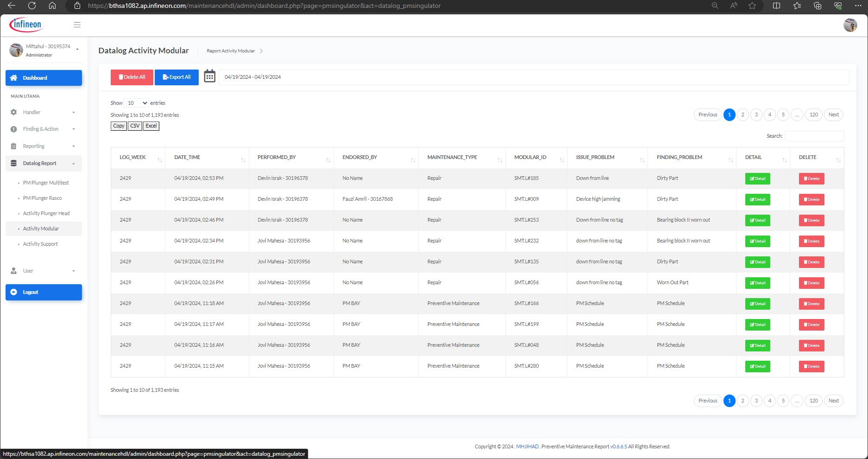Click the User icon in the sidebar
Screen dimensions: 868x459
[x=14, y=270]
